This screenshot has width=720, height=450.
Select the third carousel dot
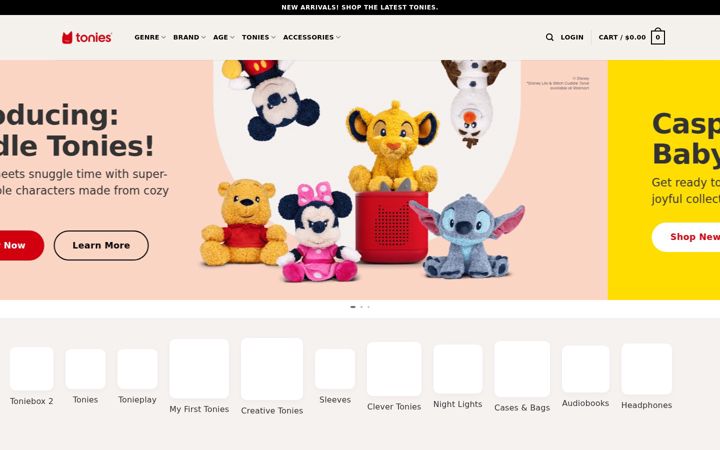tap(368, 307)
